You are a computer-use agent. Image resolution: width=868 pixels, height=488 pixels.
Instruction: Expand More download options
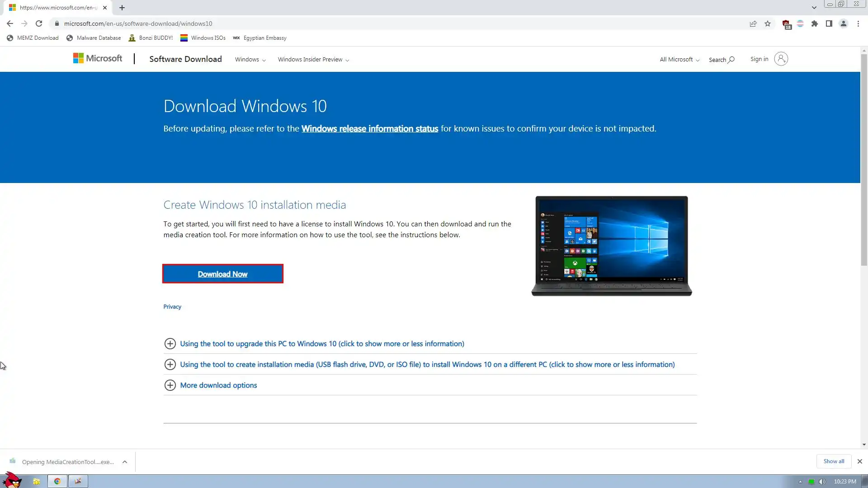(x=218, y=385)
